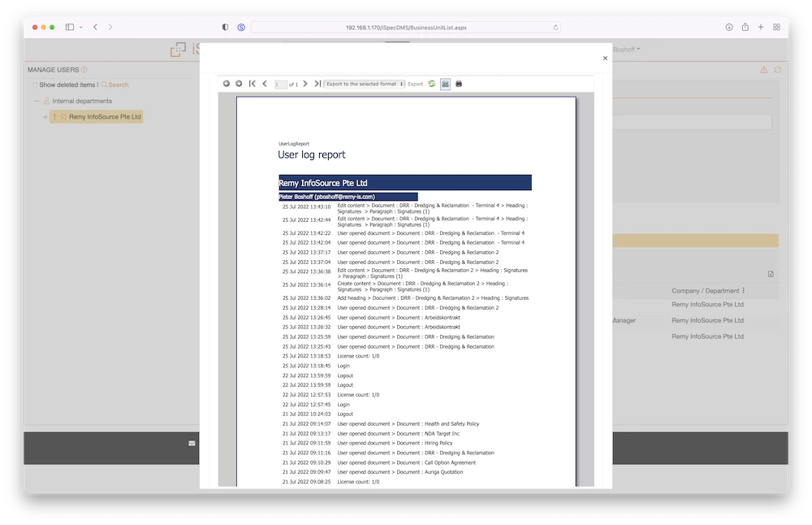This screenshot has height=525, width=812.
Task: Toggle Safari sidebar button
Action: point(69,27)
